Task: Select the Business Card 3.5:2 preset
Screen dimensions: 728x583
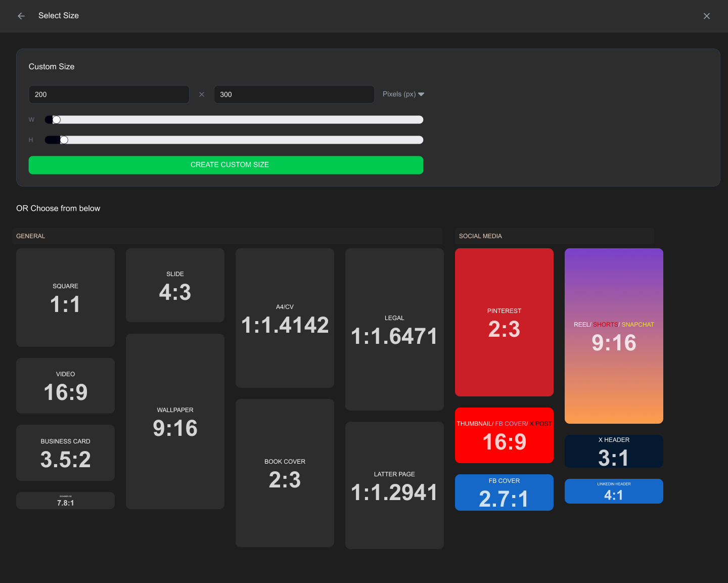Action: 65,453
